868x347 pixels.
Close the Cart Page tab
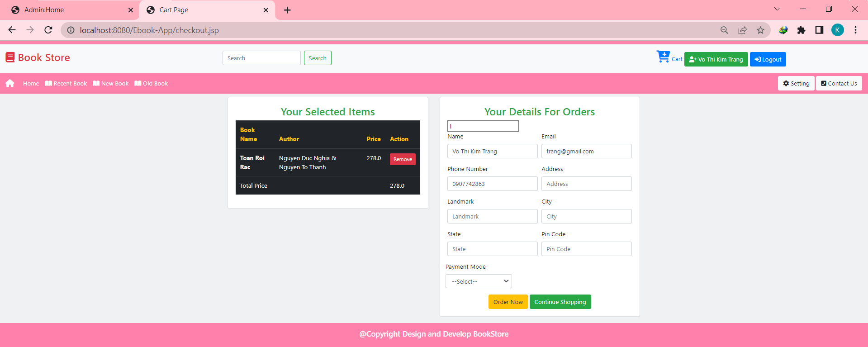[266, 10]
